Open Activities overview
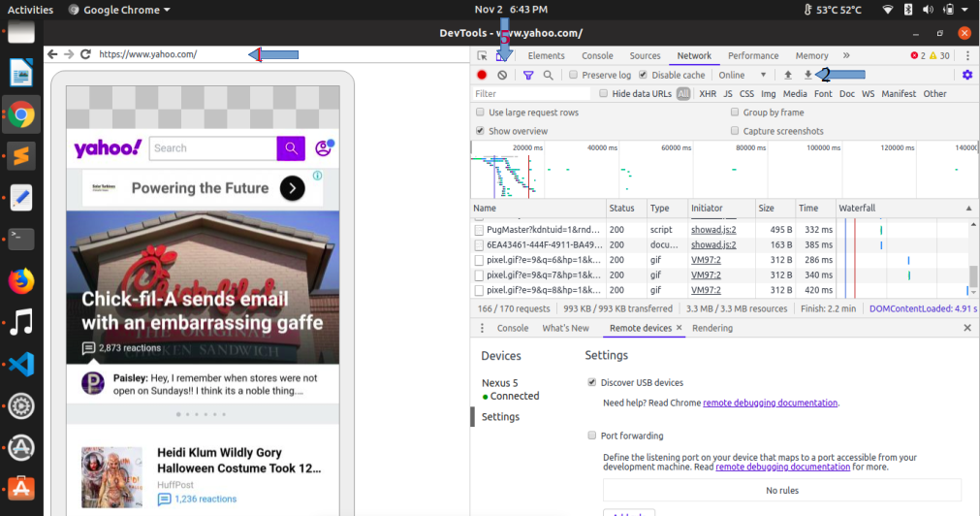Viewport: 980px width, 516px height. coord(30,10)
